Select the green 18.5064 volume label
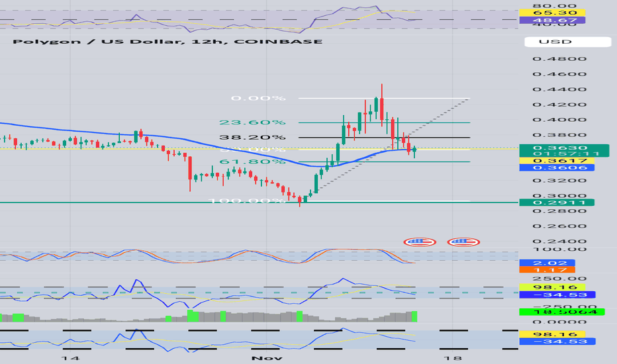The height and width of the screenshot is (364, 617). (562, 312)
